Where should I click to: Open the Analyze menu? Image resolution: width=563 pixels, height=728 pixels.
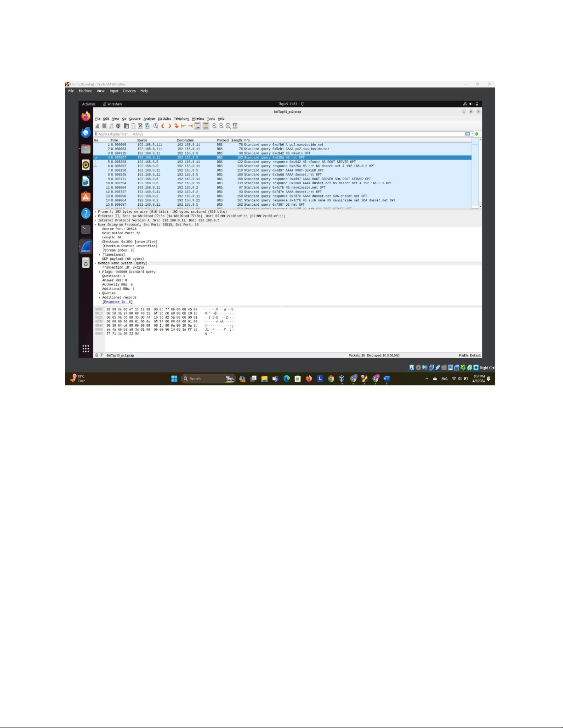click(149, 119)
